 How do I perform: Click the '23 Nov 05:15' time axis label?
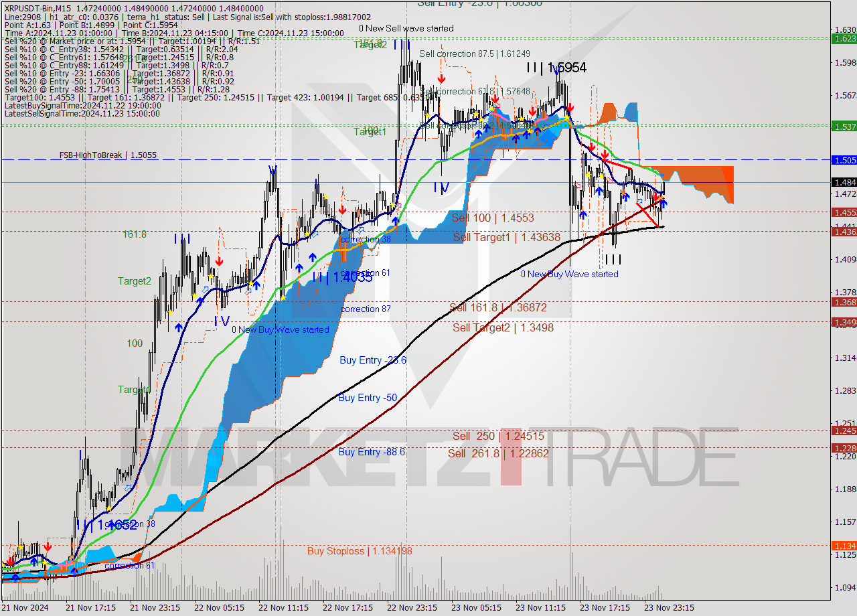coord(476,608)
